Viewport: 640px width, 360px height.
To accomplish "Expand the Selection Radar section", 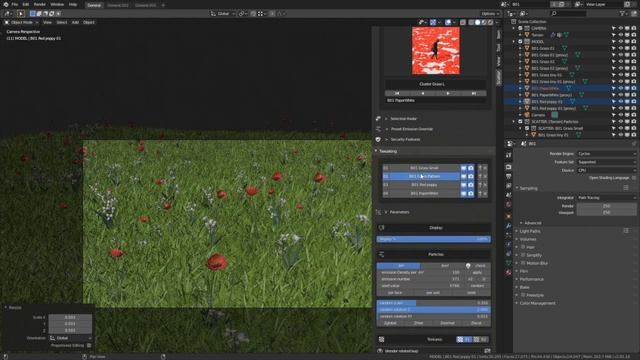I will (x=403, y=119).
